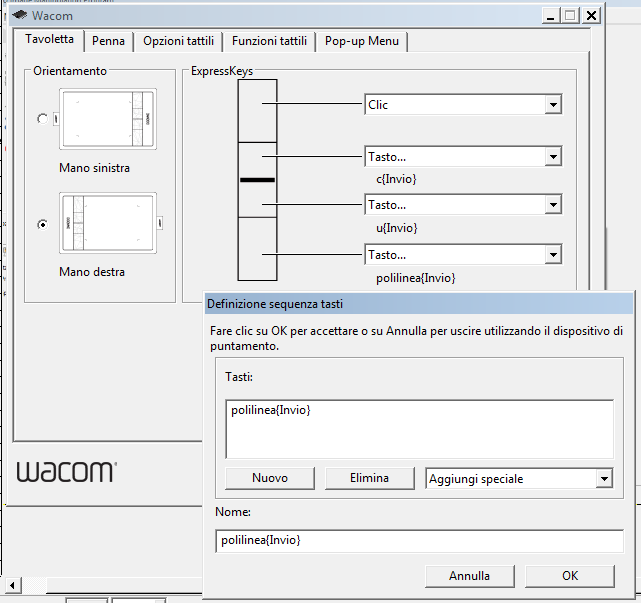
Task: Open the Pop-up Menu tab
Action: click(x=361, y=41)
